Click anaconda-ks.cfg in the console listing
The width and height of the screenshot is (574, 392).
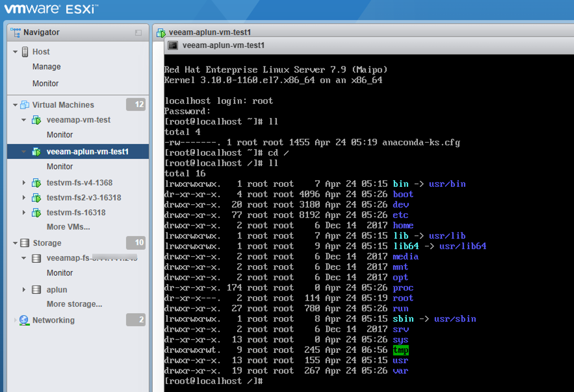click(x=421, y=142)
